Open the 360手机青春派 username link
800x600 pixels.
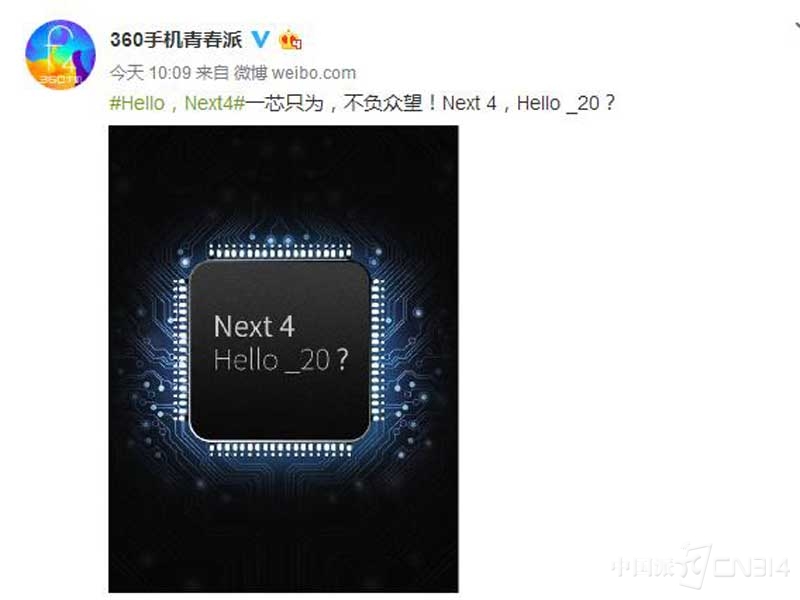point(176,39)
